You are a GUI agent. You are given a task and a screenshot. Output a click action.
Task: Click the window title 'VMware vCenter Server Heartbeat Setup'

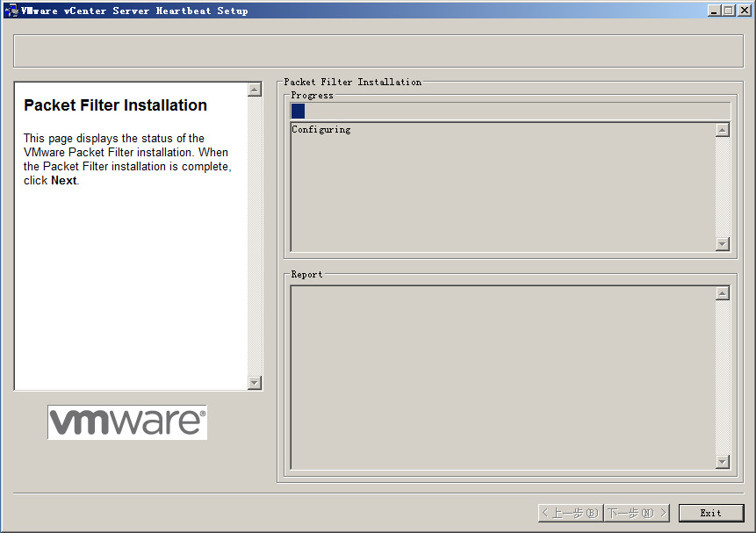[134, 11]
